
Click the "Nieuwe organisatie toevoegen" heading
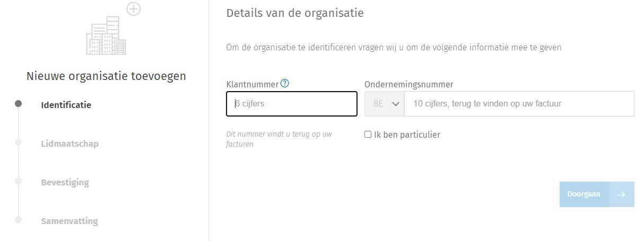[x=106, y=76]
